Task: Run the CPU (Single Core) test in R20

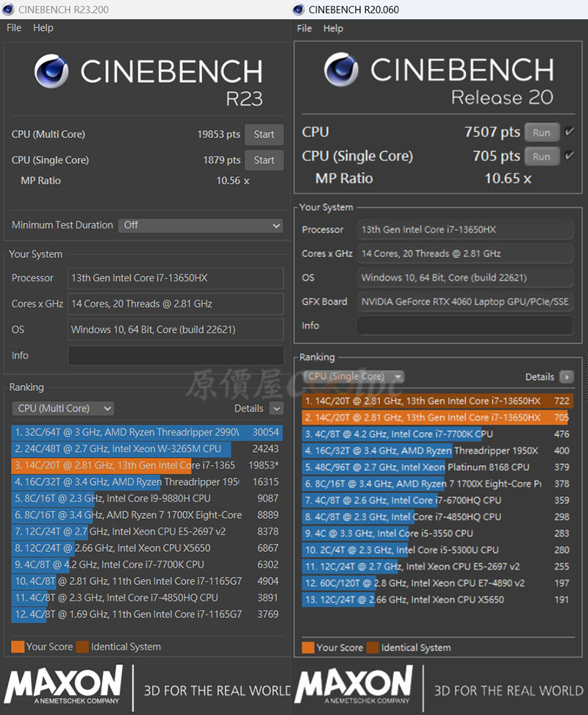Action: [x=542, y=157]
